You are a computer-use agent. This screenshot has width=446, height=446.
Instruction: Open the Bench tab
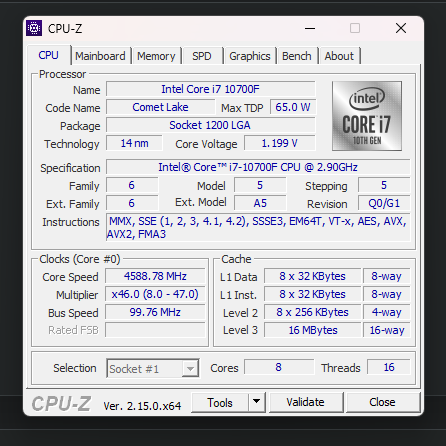[297, 56]
